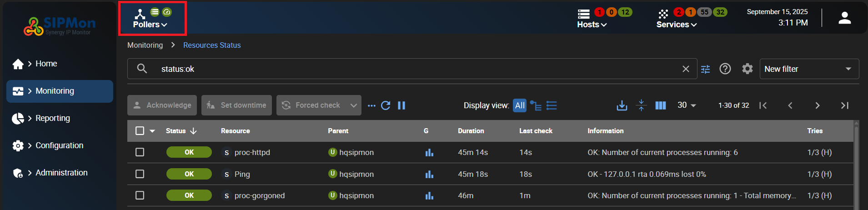Toggle the select-all checkbox in table header

coord(140,131)
